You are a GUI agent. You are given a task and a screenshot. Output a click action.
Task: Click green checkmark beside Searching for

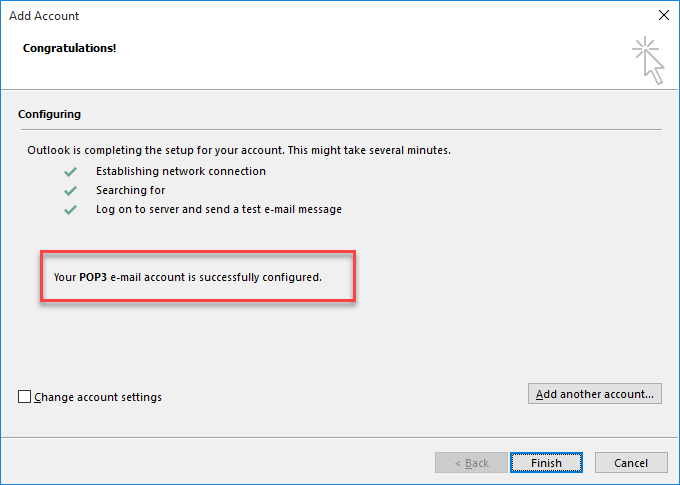[x=70, y=191]
